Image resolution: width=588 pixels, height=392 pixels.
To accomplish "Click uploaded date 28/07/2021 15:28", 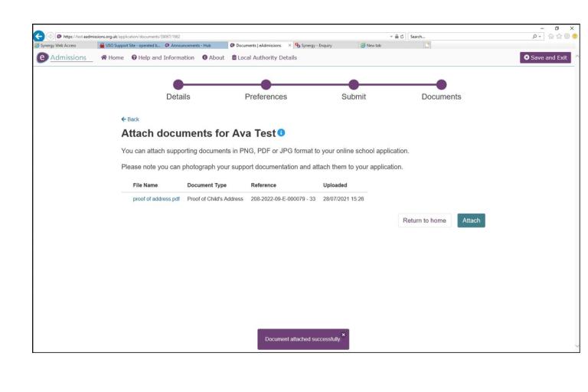I will [x=344, y=199].
